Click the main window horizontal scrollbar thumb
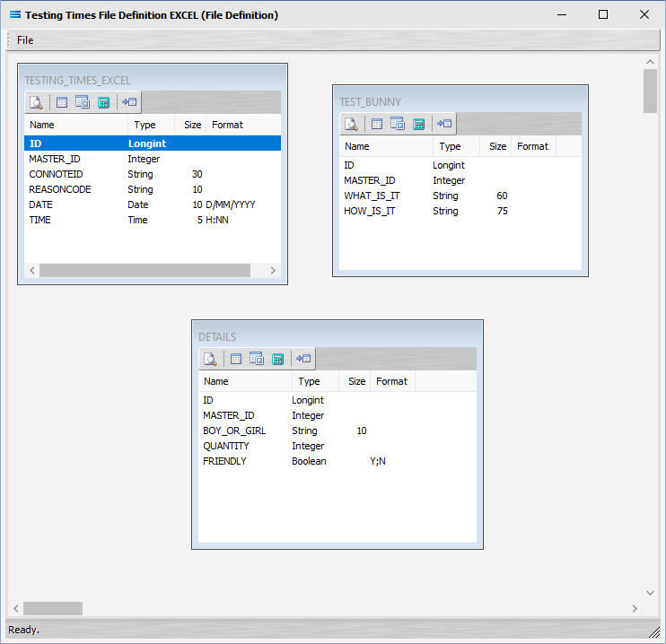 [x=53, y=609]
